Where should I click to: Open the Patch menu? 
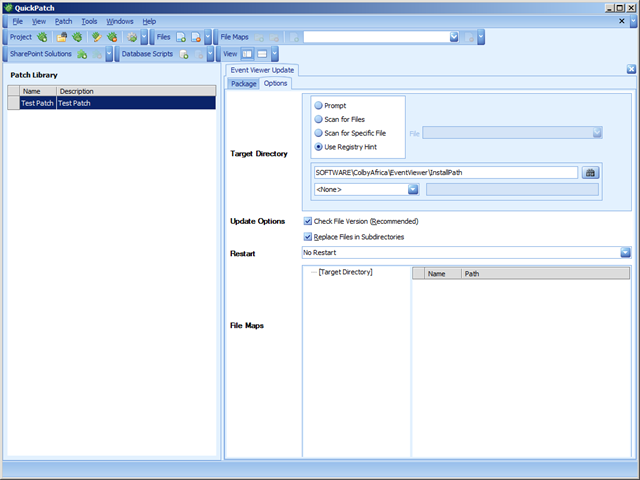(63, 21)
